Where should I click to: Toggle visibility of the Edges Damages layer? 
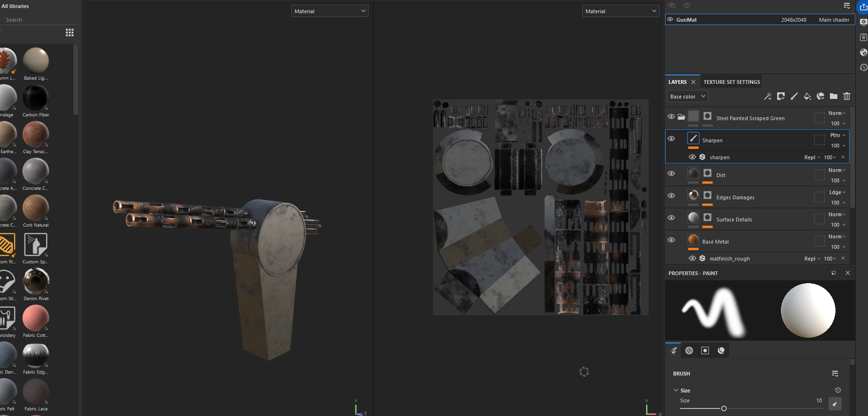point(671,196)
